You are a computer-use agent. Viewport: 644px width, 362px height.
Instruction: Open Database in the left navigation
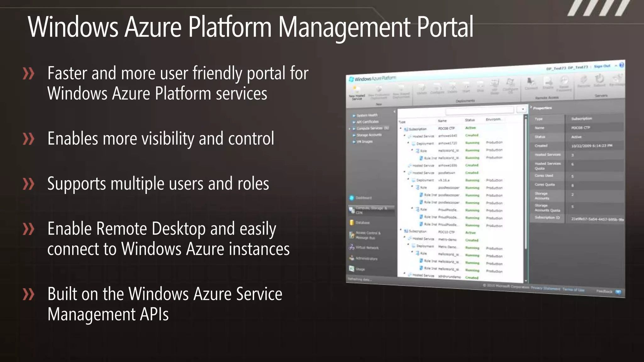click(360, 222)
